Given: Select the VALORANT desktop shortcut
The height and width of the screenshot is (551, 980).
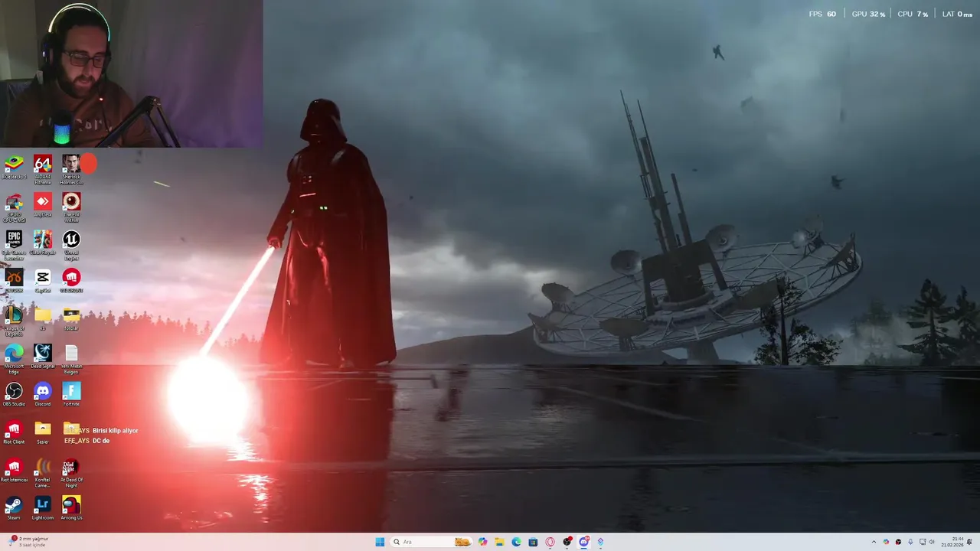Looking at the screenshot, I should (x=71, y=280).
